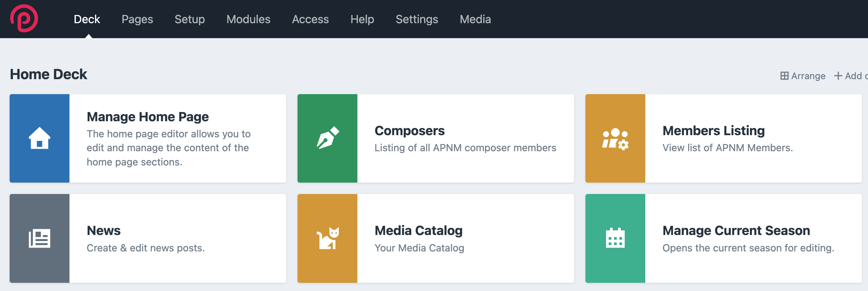Click the plus Add icon
The width and height of the screenshot is (868, 291).
click(838, 76)
